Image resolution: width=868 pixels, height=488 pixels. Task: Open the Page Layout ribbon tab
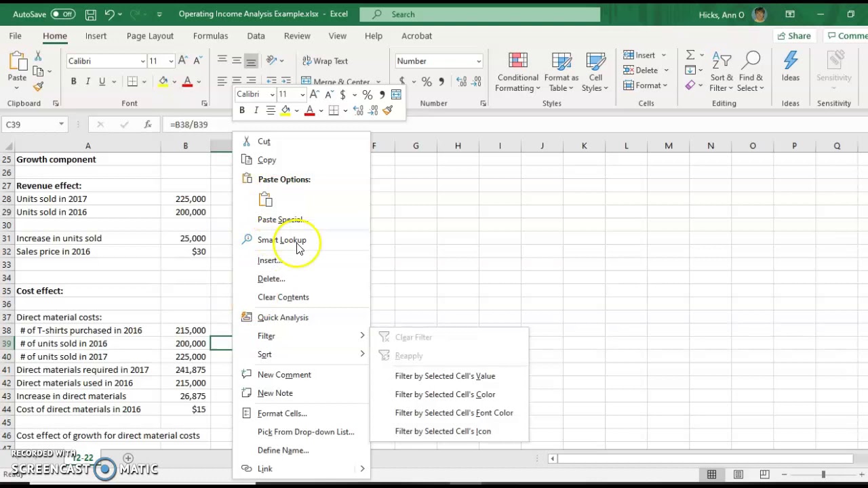pyautogui.click(x=150, y=36)
